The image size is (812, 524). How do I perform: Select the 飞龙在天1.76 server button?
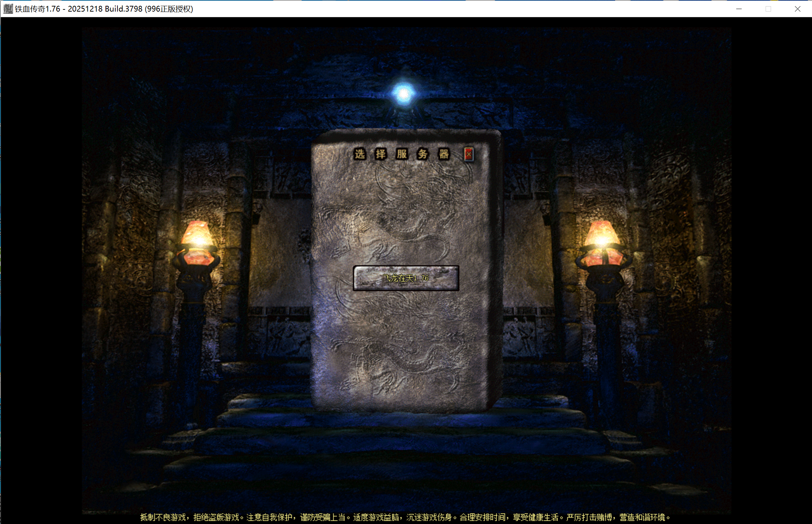coord(406,278)
